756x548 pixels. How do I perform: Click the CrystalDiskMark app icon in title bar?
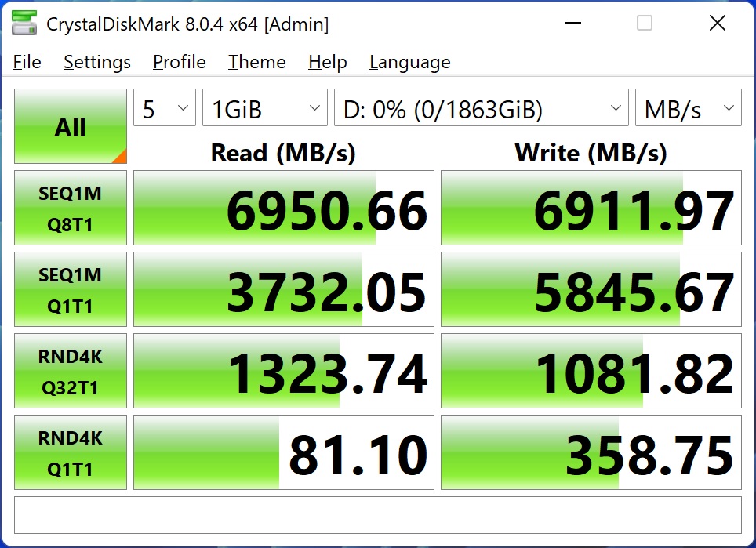tap(24, 23)
